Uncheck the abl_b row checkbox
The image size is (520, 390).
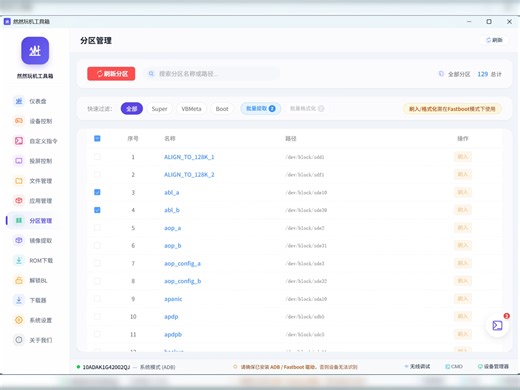97,210
